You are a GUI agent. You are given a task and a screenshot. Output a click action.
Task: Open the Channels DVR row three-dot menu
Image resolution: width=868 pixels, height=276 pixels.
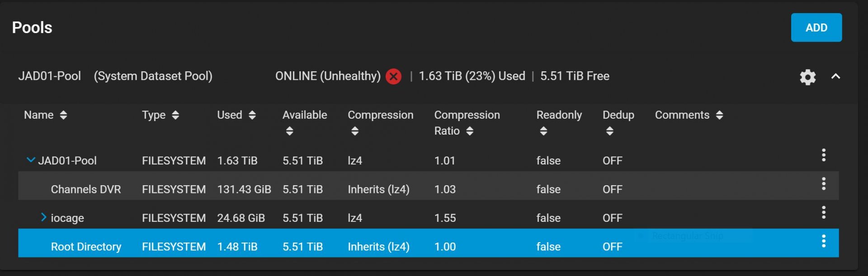coord(823,184)
